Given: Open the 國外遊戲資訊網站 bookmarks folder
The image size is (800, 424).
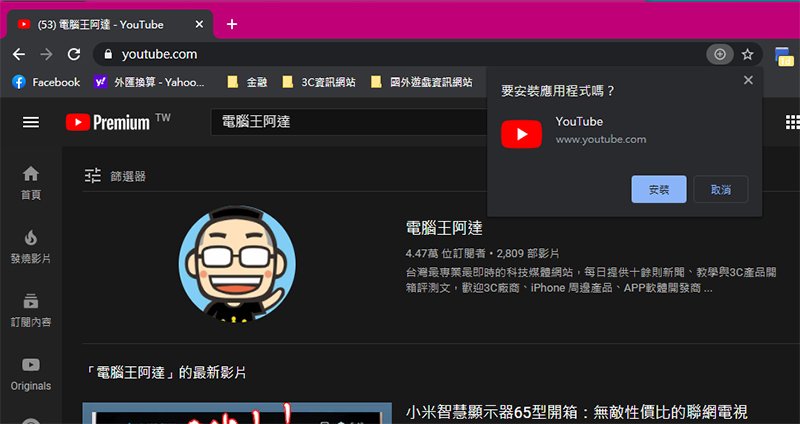Looking at the screenshot, I should (x=421, y=82).
